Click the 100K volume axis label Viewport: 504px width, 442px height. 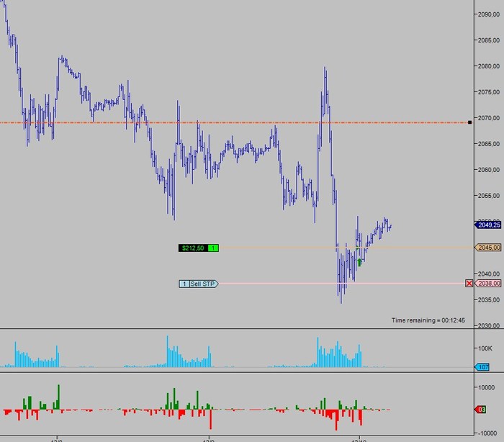pyautogui.click(x=485, y=348)
